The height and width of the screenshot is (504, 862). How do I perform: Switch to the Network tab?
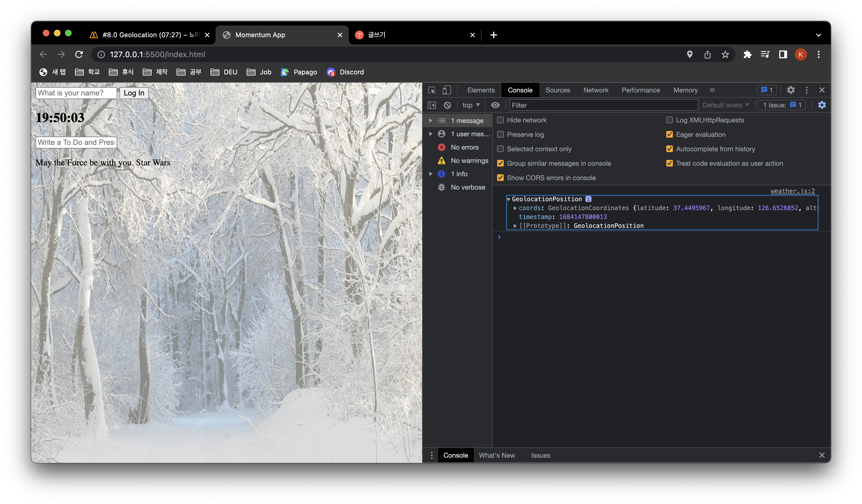(595, 90)
